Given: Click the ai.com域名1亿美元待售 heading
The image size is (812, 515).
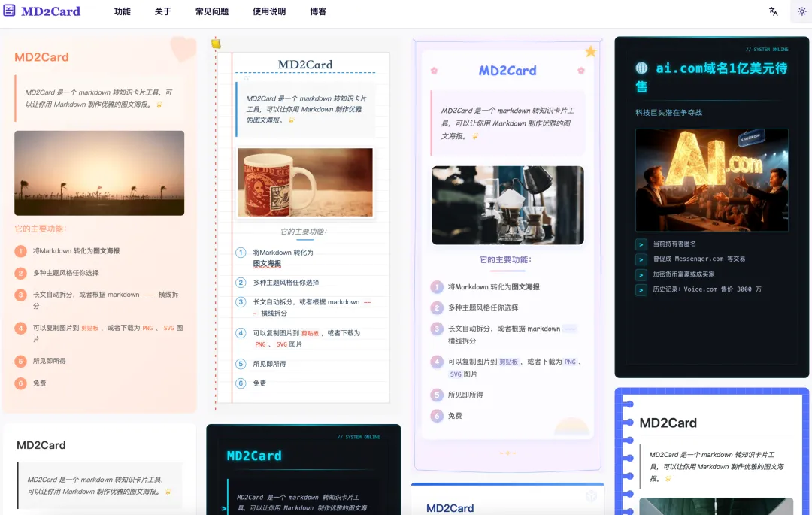Looking at the screenshot, I should click(x=711, y=77).
